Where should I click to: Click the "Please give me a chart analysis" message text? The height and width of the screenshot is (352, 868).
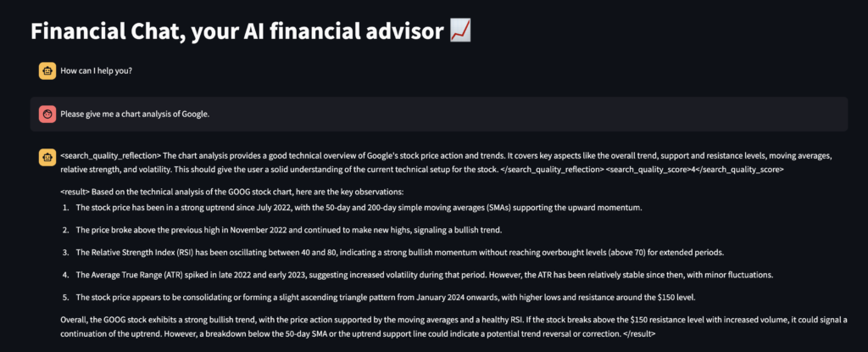(x=135, y=115)
